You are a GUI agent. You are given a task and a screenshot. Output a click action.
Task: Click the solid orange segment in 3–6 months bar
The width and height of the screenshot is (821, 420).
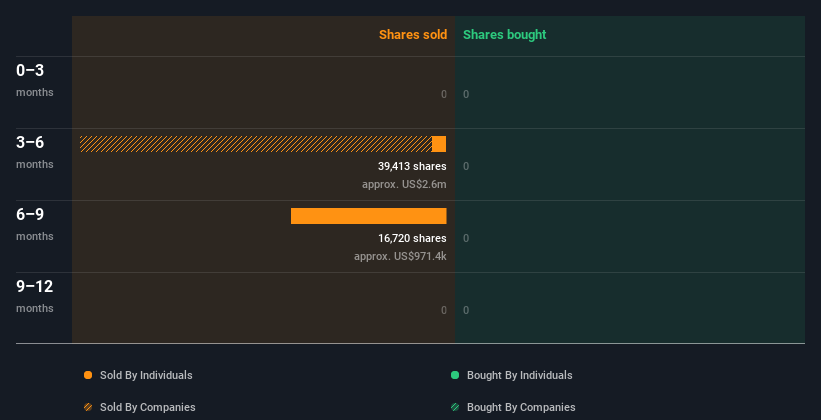[x=439, y=144]
